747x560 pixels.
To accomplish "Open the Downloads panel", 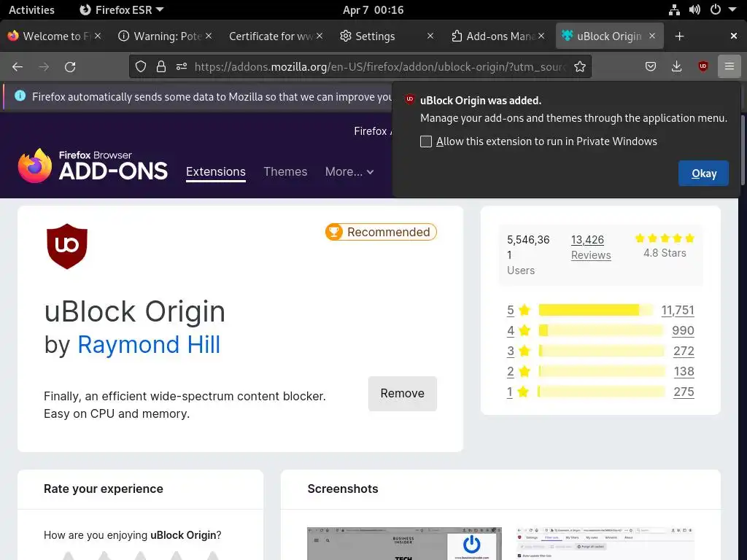I will click(x=676, y=66).
